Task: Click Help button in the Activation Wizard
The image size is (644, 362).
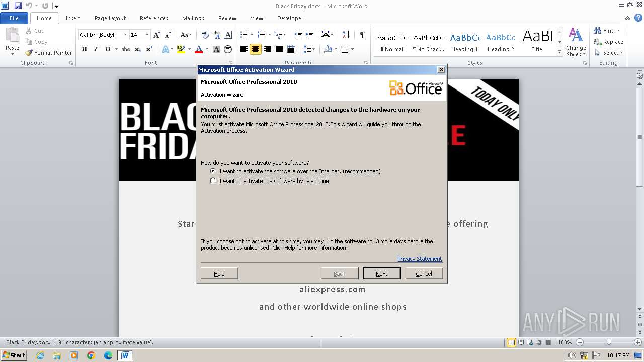Action: [x=219, y=274]
